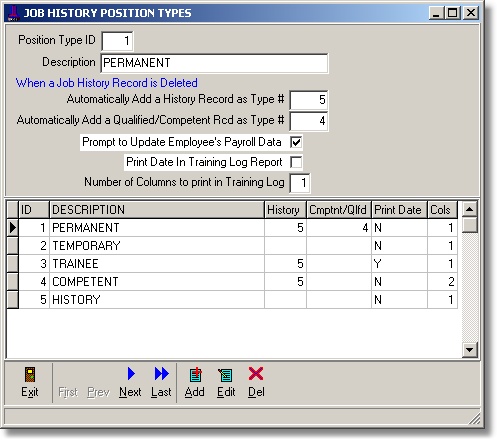This screenshot has width=497, height=441.
Task: Jump to Last record double arrow
Action: [x=161, y=374]
